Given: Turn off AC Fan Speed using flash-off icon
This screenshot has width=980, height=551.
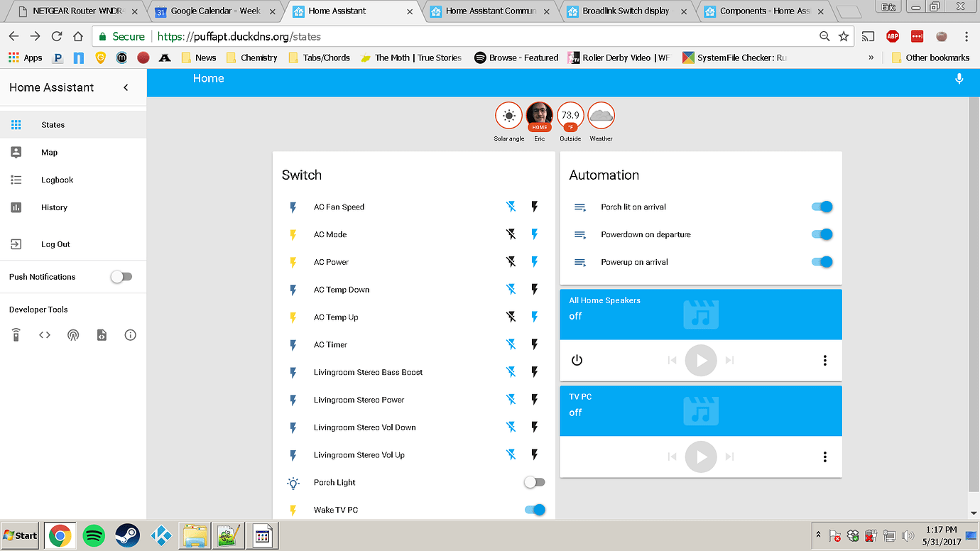Looking at the screenshot, I should pos(511,207).
